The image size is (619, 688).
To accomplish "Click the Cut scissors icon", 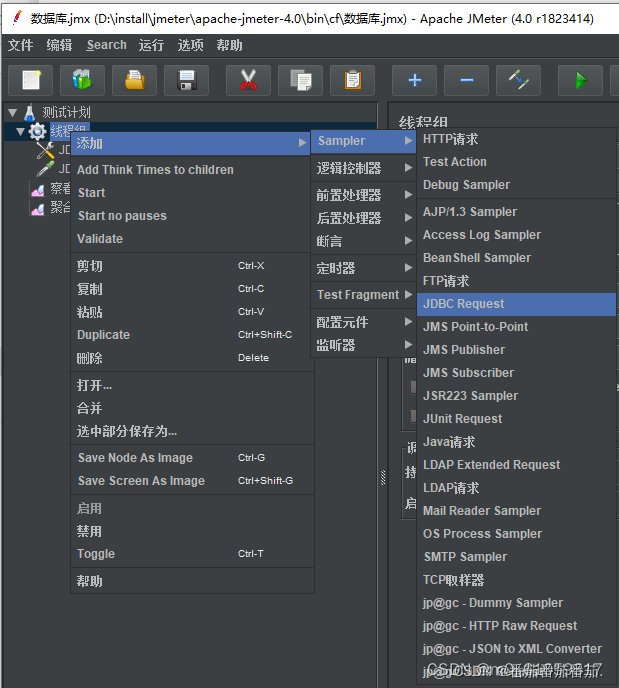I will 248,80.
